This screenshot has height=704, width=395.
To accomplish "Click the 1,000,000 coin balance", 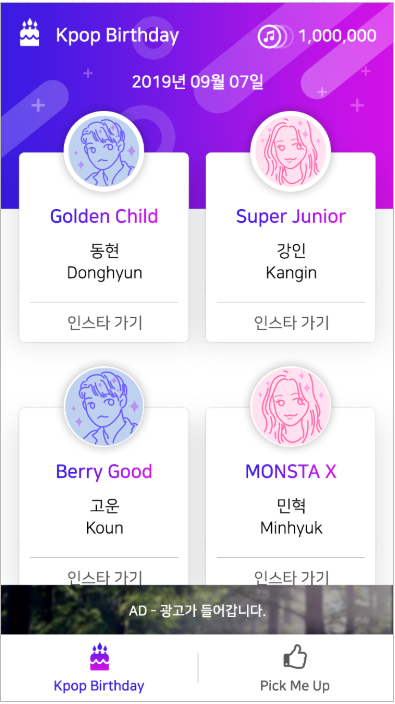I will pos(338,36).
